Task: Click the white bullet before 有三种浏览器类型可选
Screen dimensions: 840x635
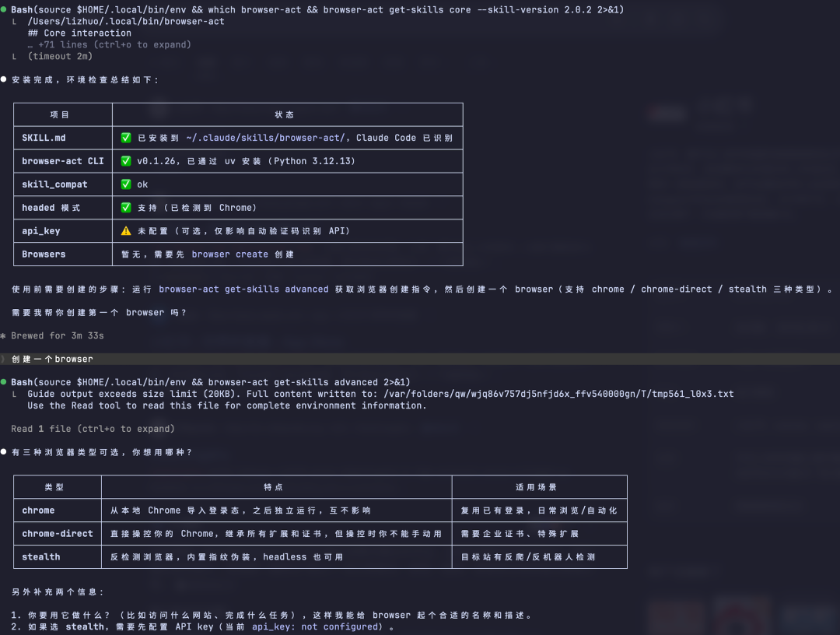Action: [4, 451]
